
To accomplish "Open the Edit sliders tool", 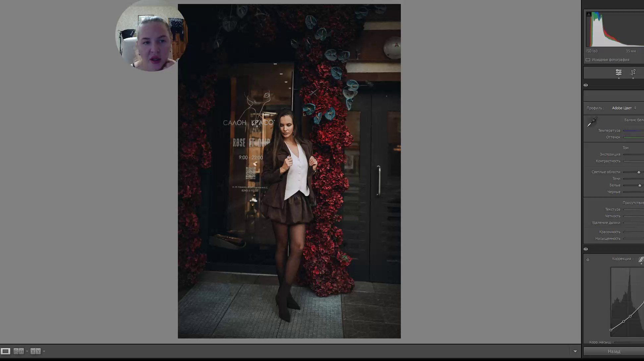I will pos(618,72).
